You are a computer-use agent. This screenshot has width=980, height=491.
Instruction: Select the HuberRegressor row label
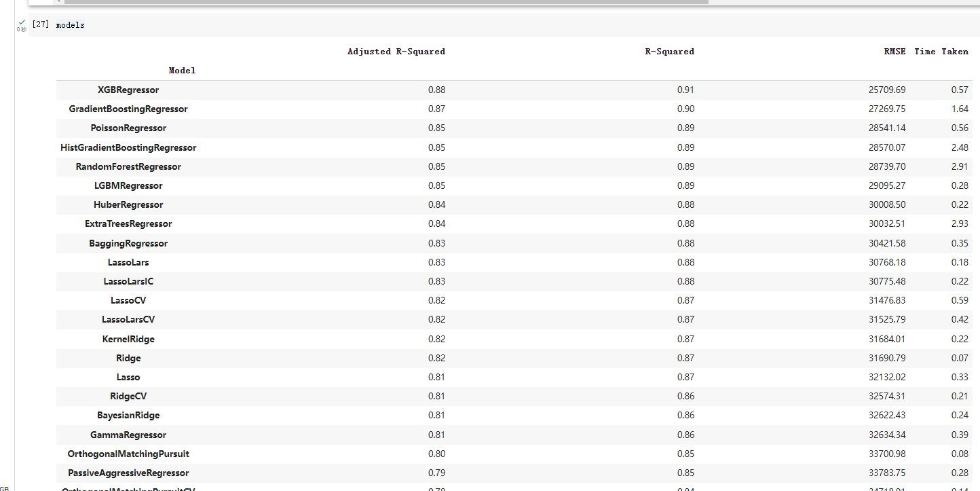[128, 204]
